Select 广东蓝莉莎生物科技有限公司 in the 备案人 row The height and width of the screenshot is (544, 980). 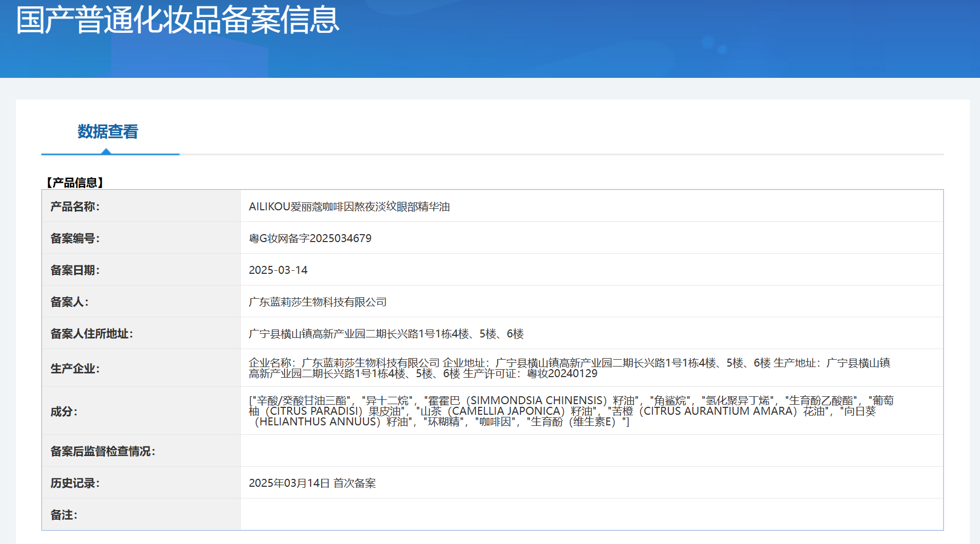click(317, 302)
